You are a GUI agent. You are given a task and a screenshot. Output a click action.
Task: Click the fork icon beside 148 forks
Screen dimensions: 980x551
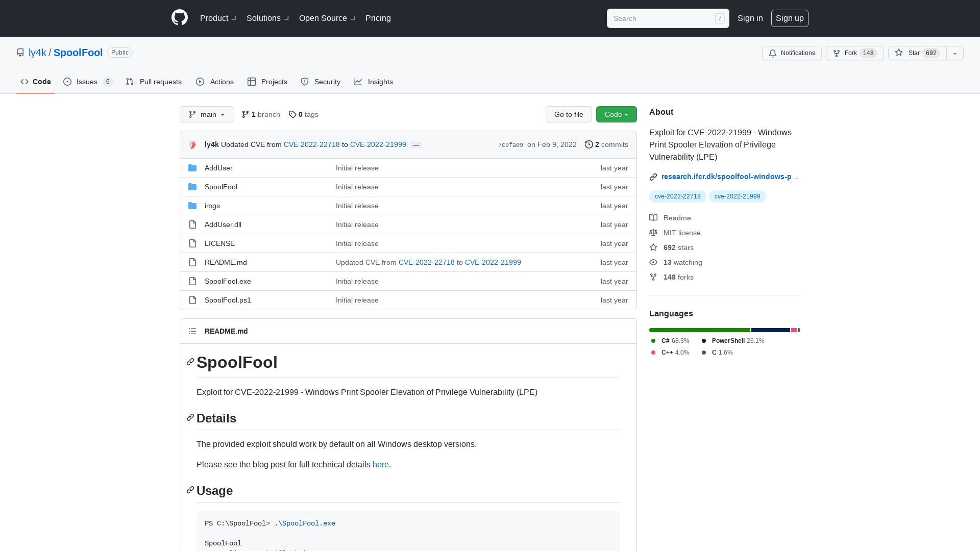[653, 277]
